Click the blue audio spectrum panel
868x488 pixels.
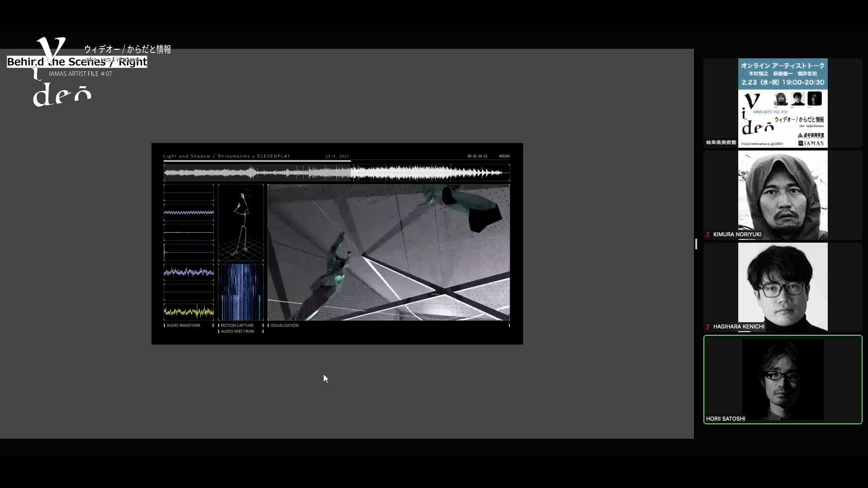[241, 292]
